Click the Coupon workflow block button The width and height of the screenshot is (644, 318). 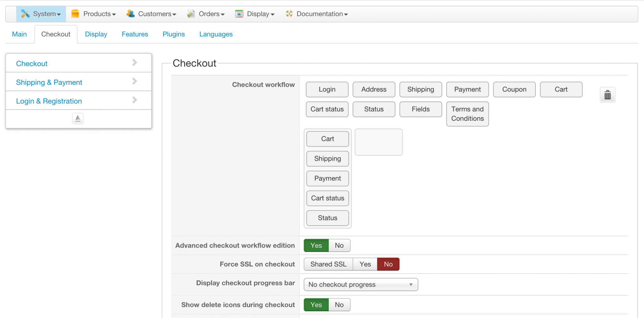[514, 90]
